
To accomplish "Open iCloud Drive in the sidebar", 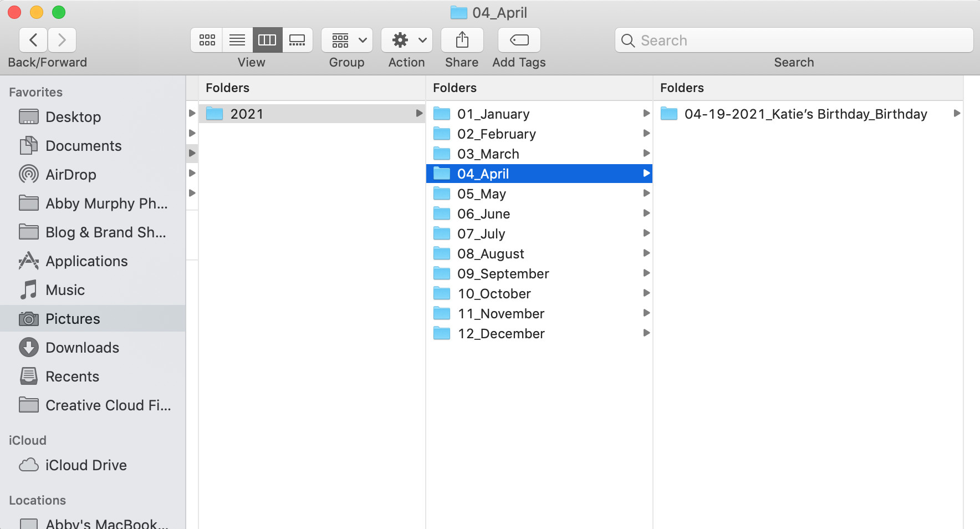I will [x=93, y=465].
